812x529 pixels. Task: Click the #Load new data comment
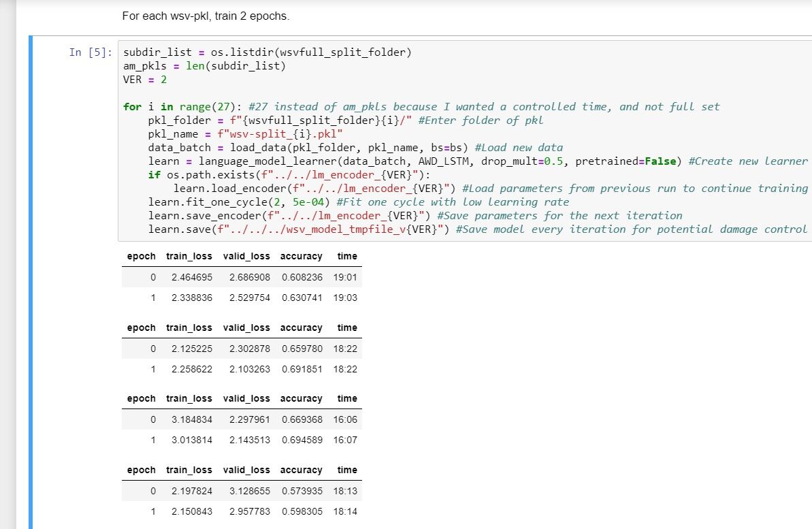click(519, 148)
